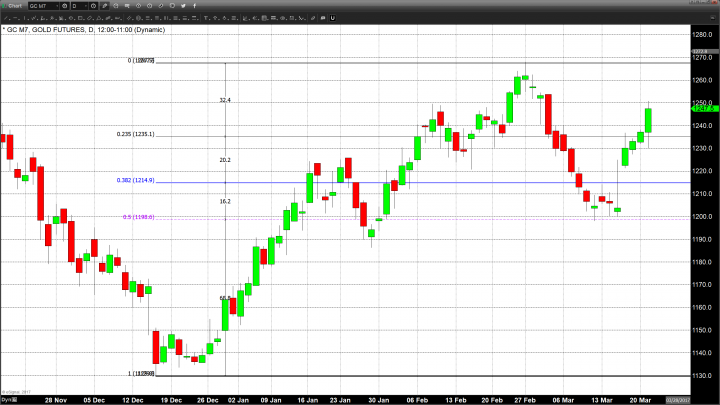Toggle the chart link icon after interval field
The width and height of the screenshot is (720, 405).
(x=104, y=6)
